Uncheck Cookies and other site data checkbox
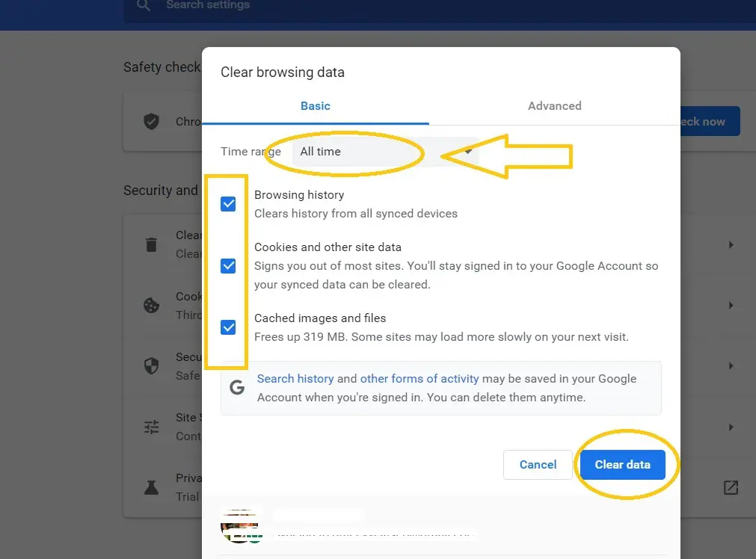The height and width of the screenshot is (559, 756). click(228, 265)
